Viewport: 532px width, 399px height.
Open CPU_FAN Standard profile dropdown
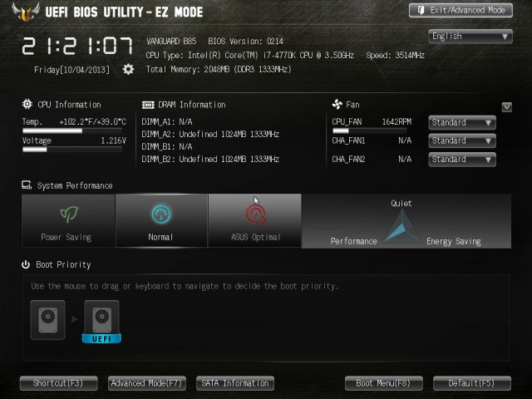pos(462,122)
